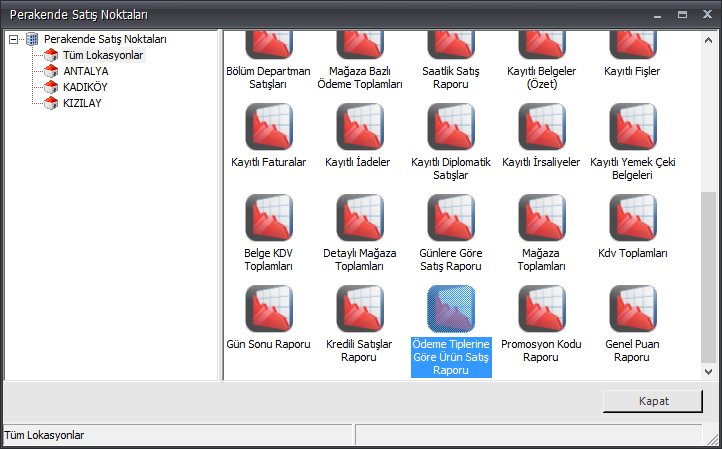Open the Genel Puan Raporu icon
722x449 pixels.
pyautogui.click(x=633, y=309)
